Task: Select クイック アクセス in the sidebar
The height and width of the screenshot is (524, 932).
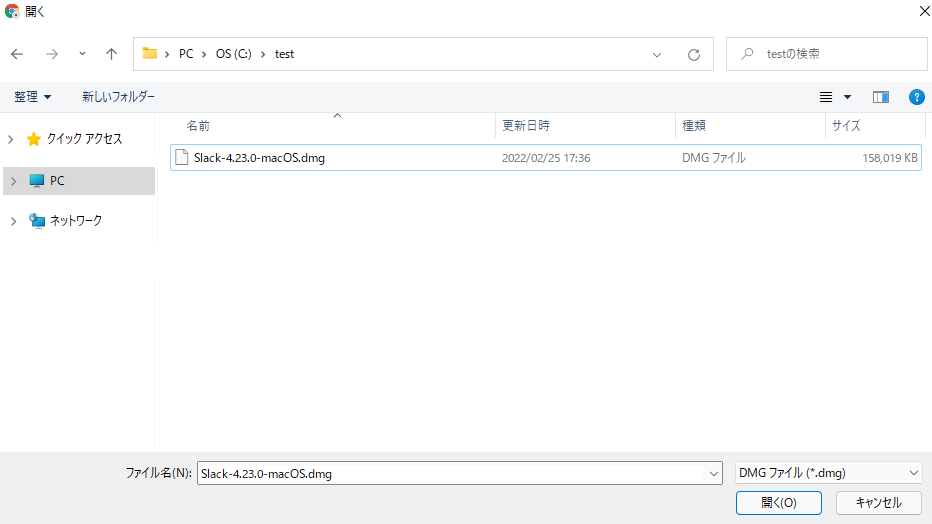Action: coord(84,139)
